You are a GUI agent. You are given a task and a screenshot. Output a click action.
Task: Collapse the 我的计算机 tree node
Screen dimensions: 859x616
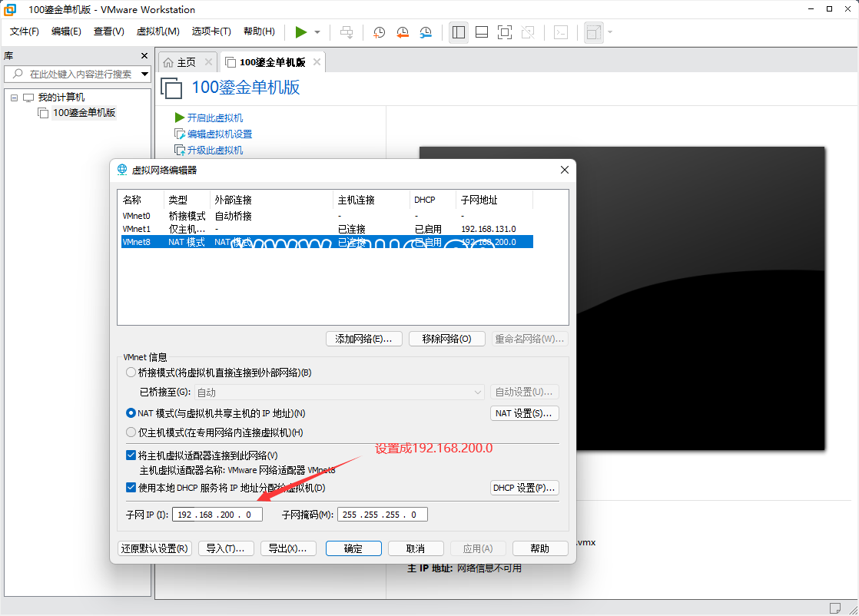(15, 98)
